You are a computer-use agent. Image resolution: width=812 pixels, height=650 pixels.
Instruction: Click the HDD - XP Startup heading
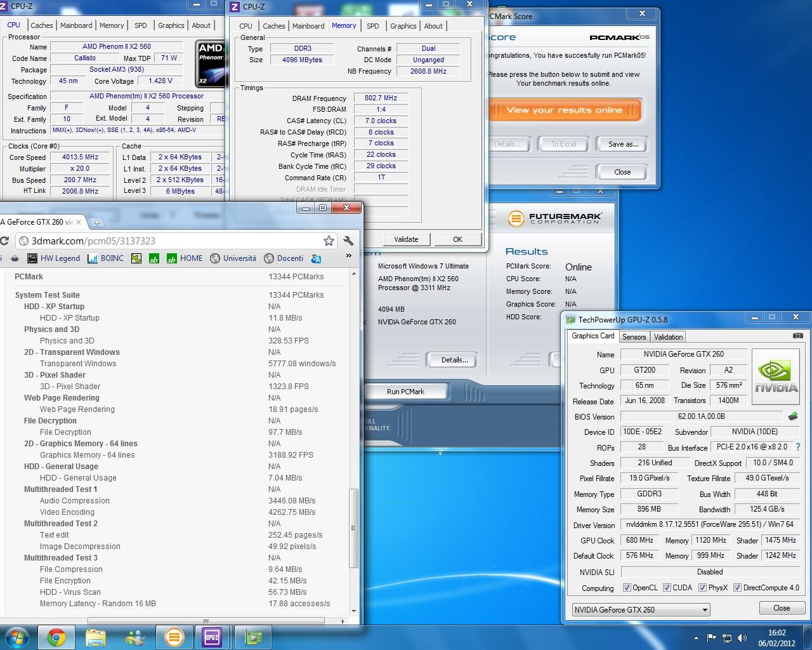[x=54, y=307]
